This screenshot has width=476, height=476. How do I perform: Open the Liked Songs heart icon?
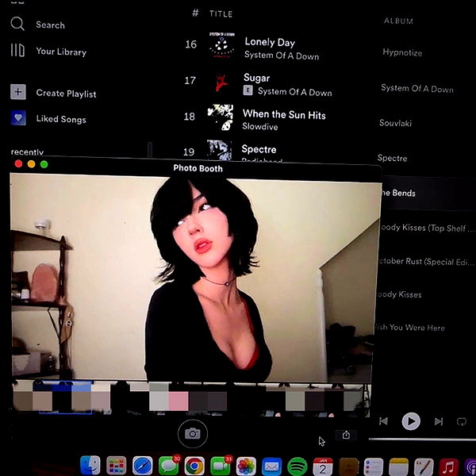click(x=18, y=117)
